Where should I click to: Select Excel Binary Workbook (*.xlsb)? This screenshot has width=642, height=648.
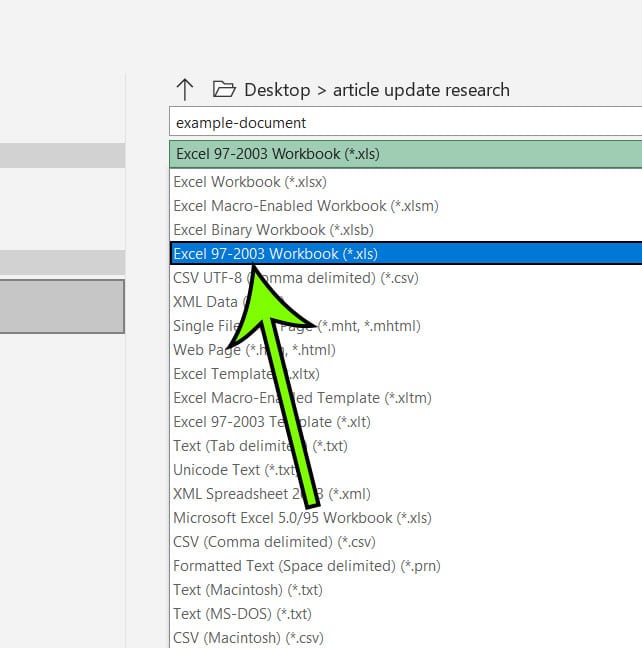406,230
